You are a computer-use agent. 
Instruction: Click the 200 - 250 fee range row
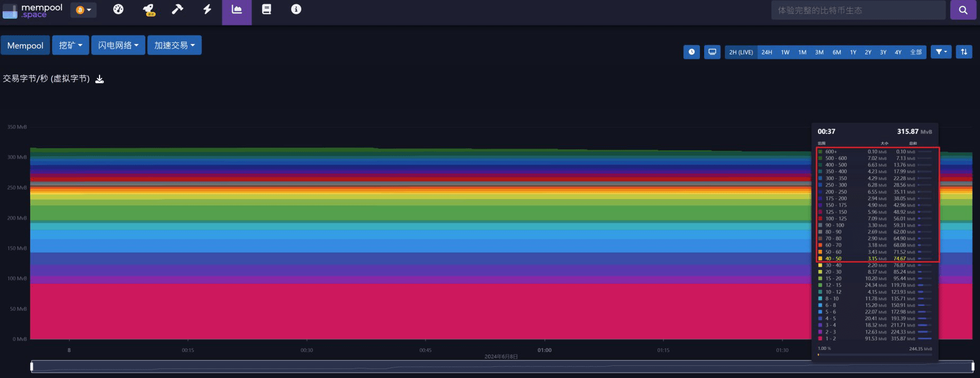[875, 192]
